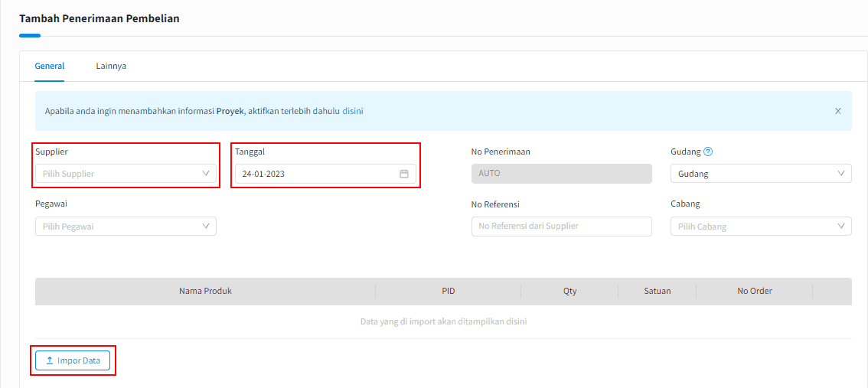Click the help icon next to Gudang

point(708,152)
